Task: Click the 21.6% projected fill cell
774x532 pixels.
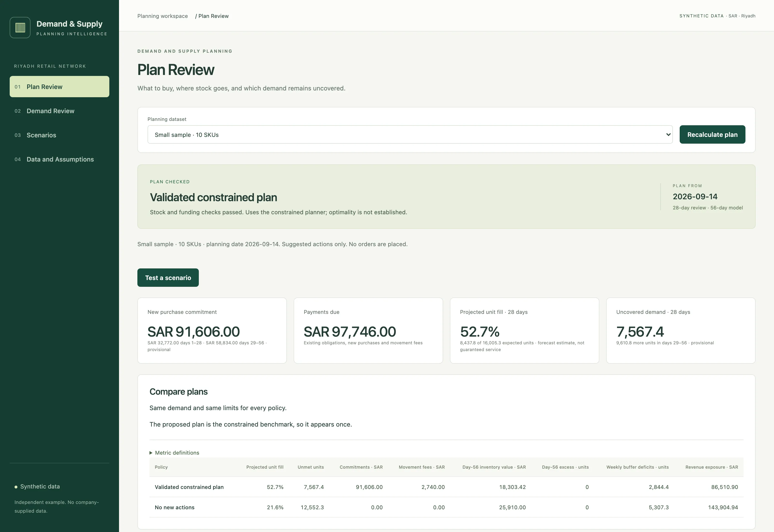Action: 275,507
